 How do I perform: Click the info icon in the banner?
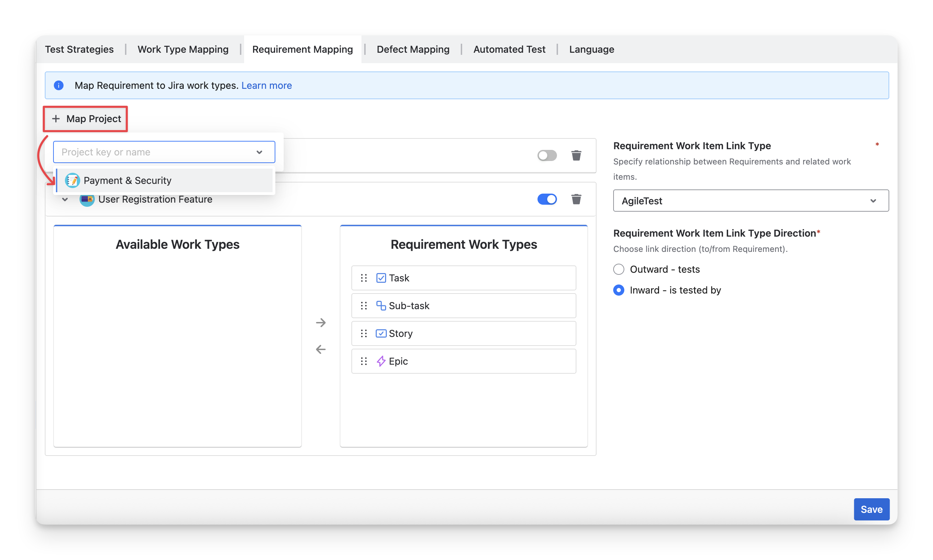[59, 86]
